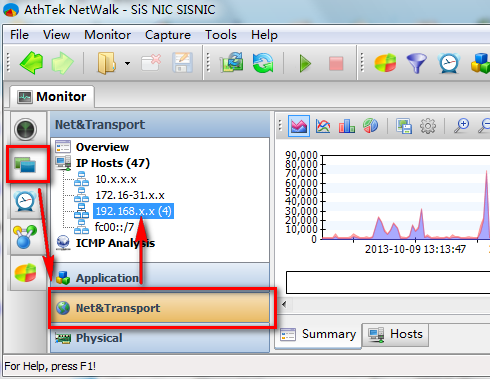This screenshot has height=379, width=490.
Task: Click the pie chart toolbar icon
Action: click(385, 63)
